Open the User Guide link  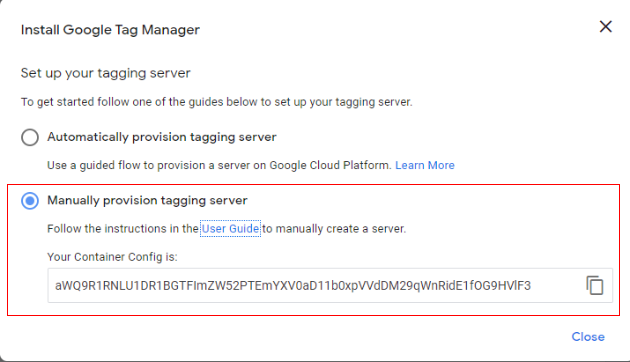tap(230, 229)
